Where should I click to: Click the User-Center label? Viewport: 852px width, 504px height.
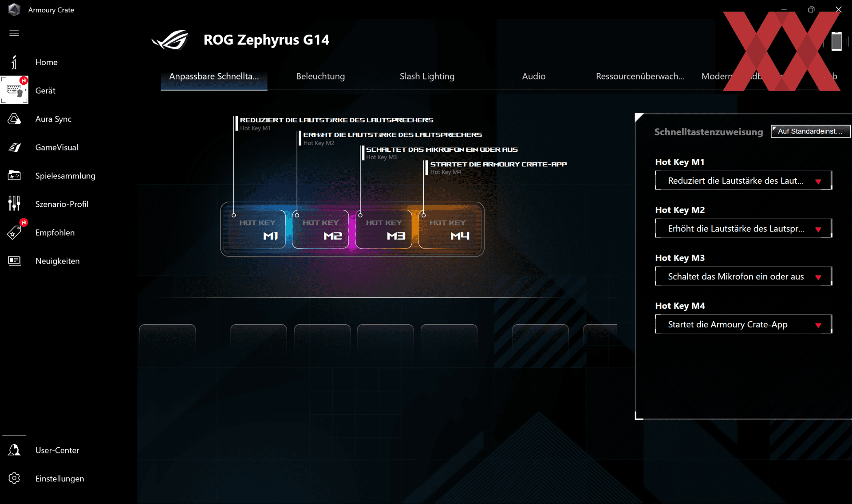tap(57, 450)
